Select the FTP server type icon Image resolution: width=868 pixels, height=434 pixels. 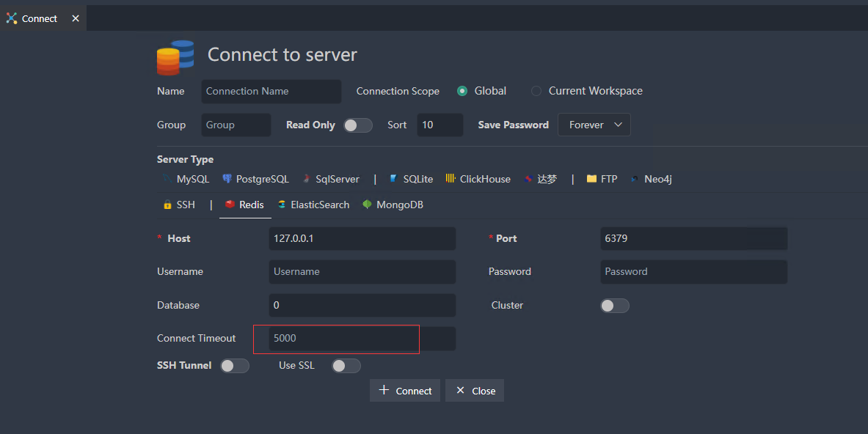coord(602,178)
